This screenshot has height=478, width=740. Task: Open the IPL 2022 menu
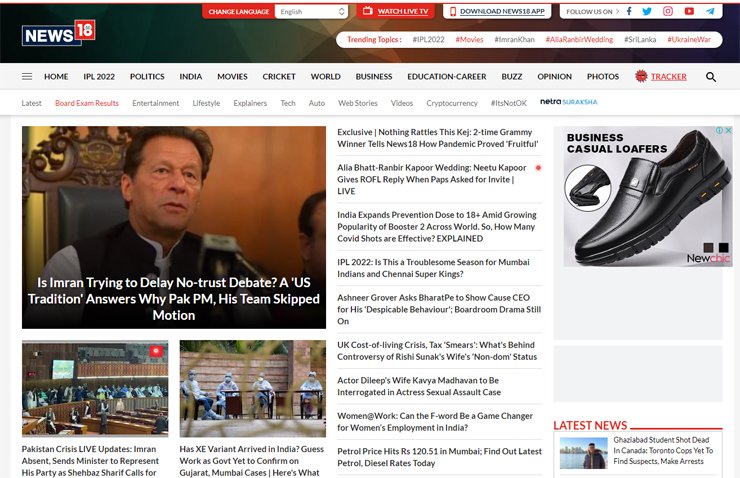(x=99, y=76)
